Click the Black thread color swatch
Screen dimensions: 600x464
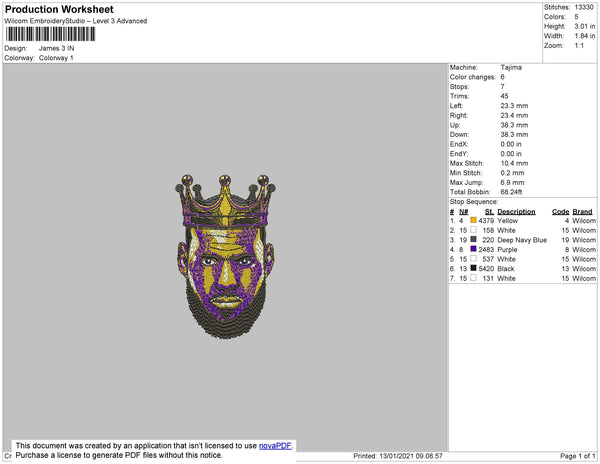(474, 268)
